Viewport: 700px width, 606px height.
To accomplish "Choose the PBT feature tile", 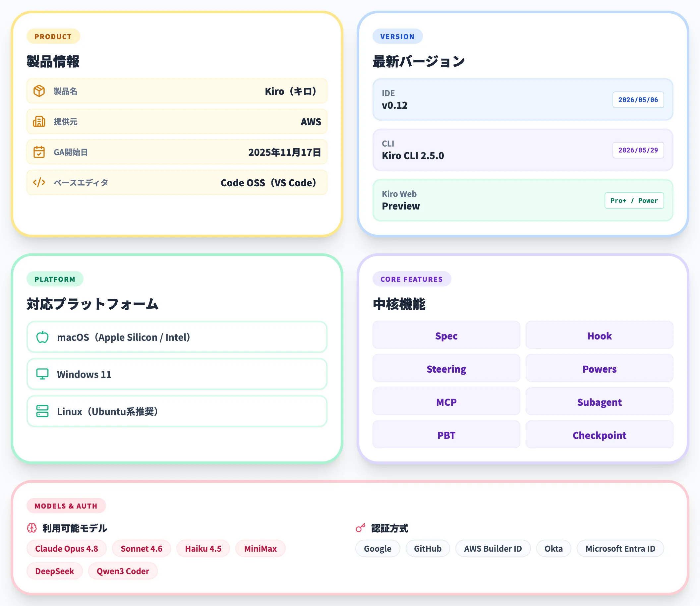I will [446, 435].
